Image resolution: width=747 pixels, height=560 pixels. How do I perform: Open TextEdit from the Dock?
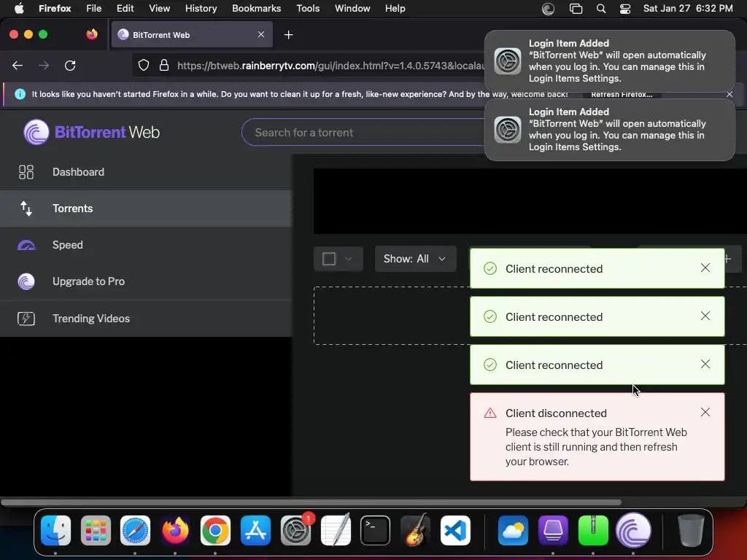click(336, 531)
